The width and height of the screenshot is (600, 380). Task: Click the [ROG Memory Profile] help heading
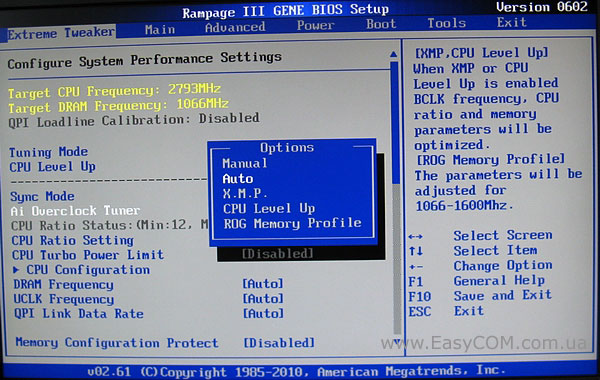(491, 160)
